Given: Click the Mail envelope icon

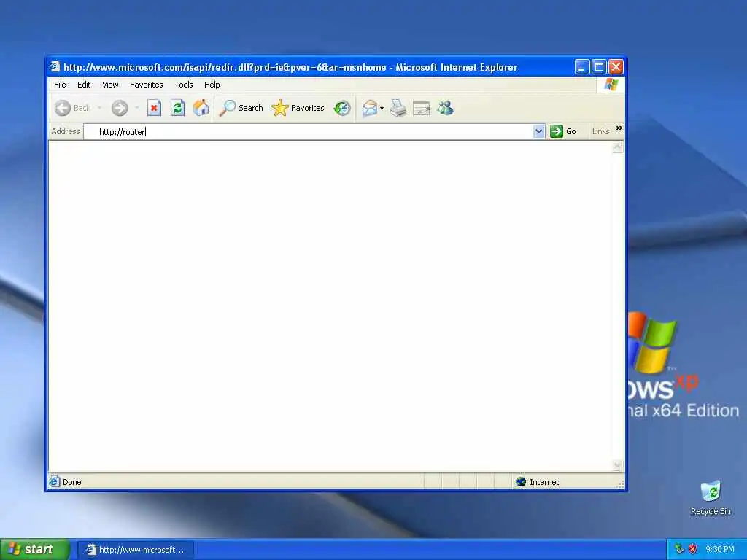Looking at the screenshot, I should [x=370, y=109].
